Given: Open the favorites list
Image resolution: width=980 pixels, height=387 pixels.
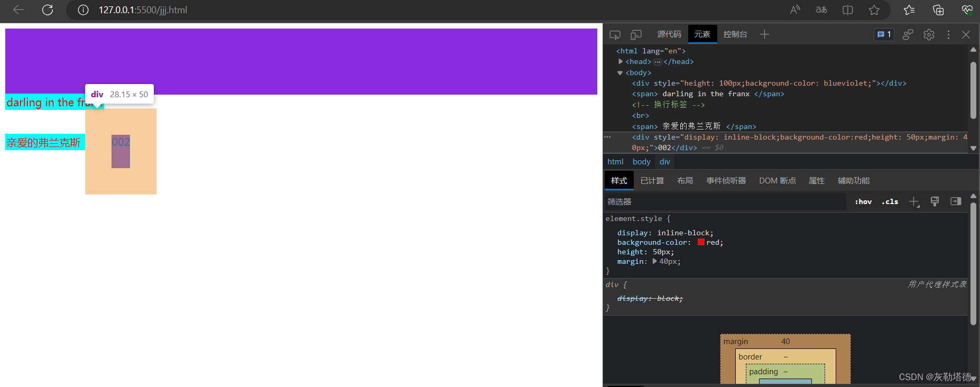Looking at the screenshot, I should point(909,10).
